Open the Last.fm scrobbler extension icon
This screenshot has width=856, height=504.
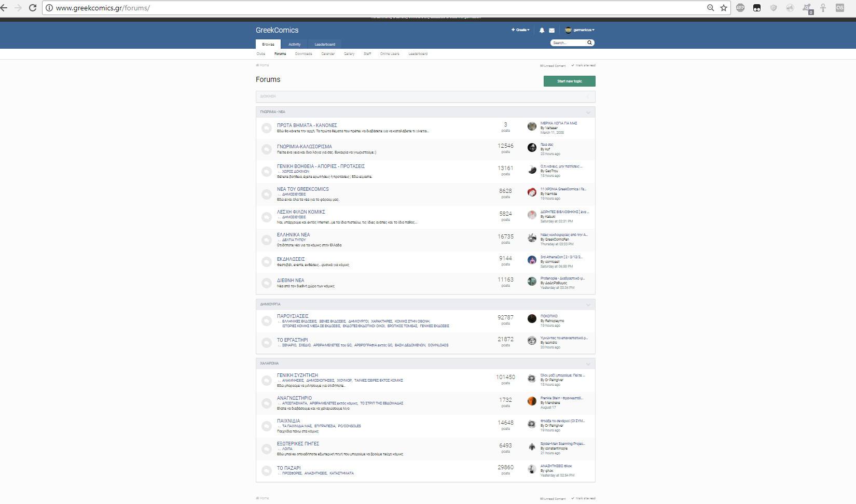(x=840, y=8)
